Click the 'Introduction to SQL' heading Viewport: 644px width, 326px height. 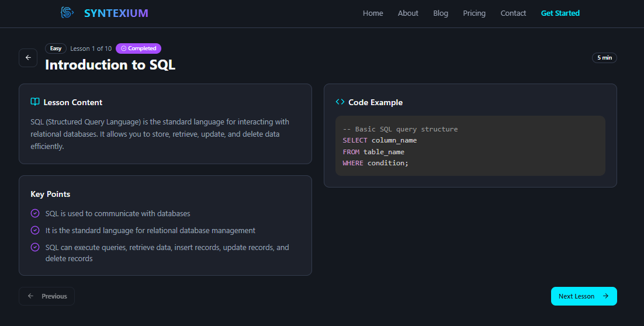tap(110, 65)
